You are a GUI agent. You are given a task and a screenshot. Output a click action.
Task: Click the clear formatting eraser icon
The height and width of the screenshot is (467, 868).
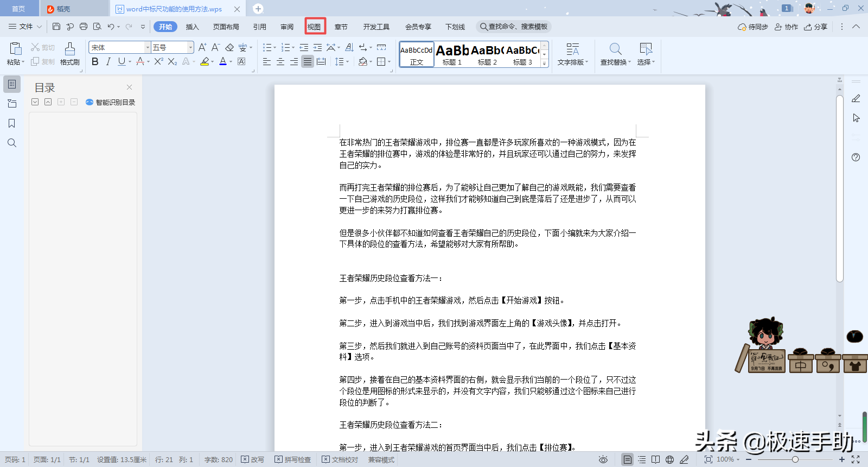[229, 48]
